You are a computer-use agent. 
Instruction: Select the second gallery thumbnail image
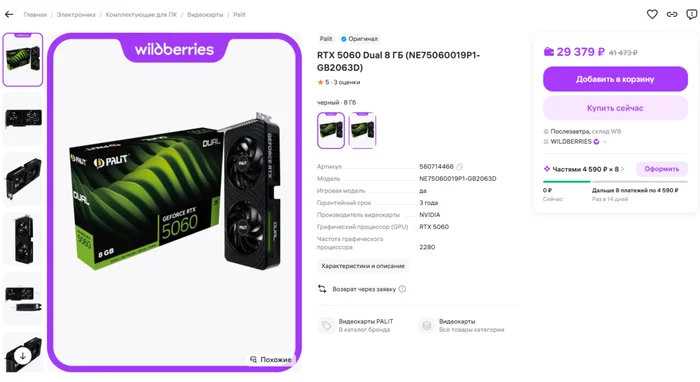click(x=23, y=119)
